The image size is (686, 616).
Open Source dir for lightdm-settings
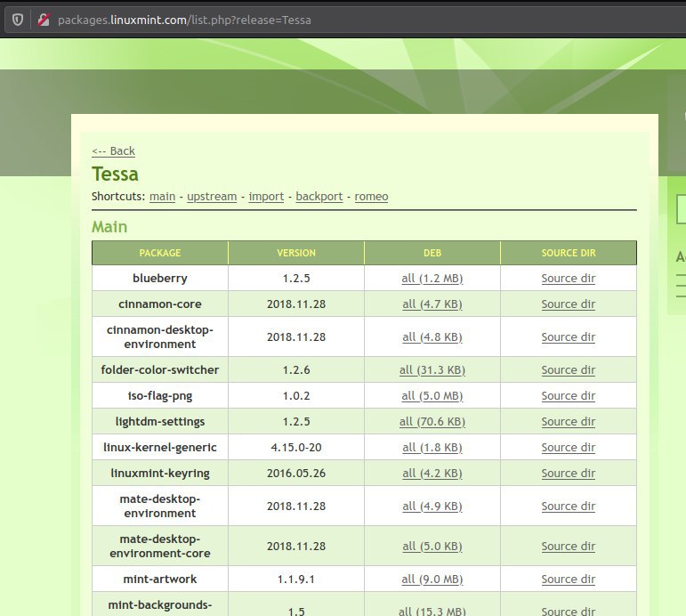568,421
